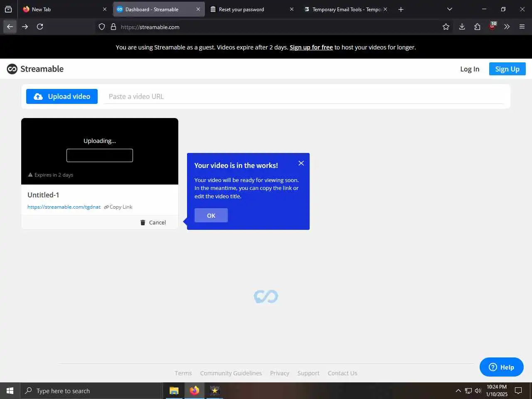Copy the video link with Copy Link
The image size is (532, 399).
[118, 207]
